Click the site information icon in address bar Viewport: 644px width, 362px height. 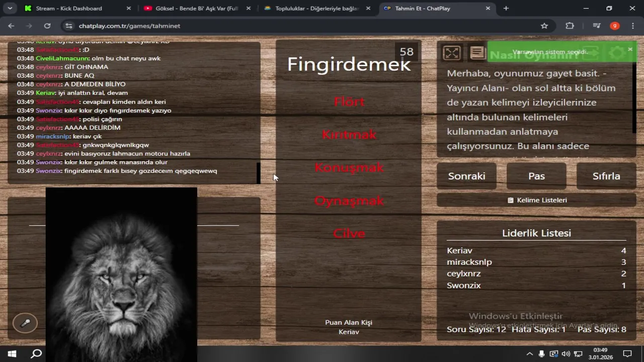(69, 26)
